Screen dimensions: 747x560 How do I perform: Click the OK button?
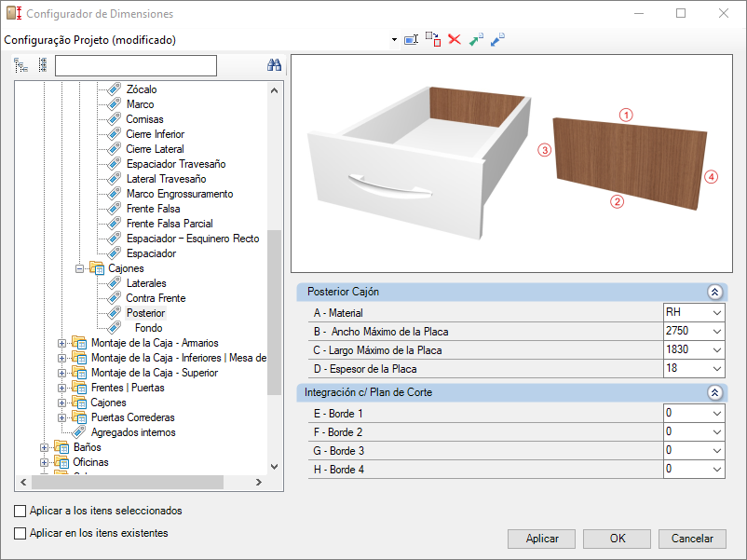tap(617, 539)
